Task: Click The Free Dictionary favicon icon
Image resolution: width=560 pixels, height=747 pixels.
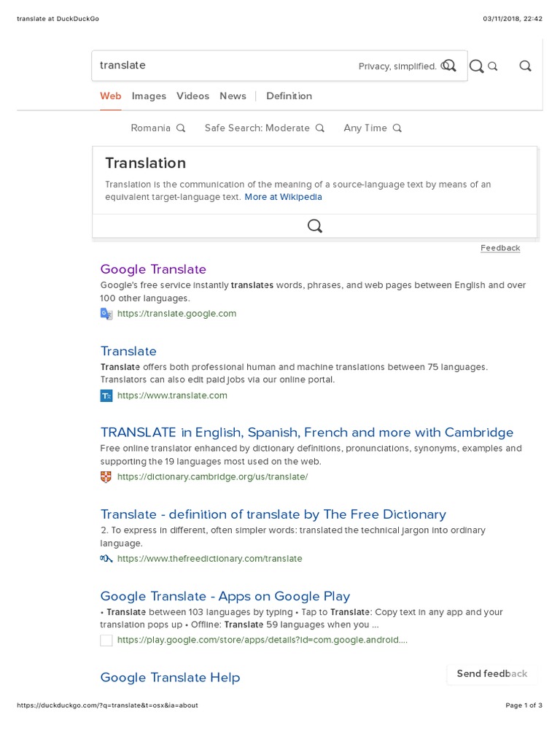Action: click(106, 559)
